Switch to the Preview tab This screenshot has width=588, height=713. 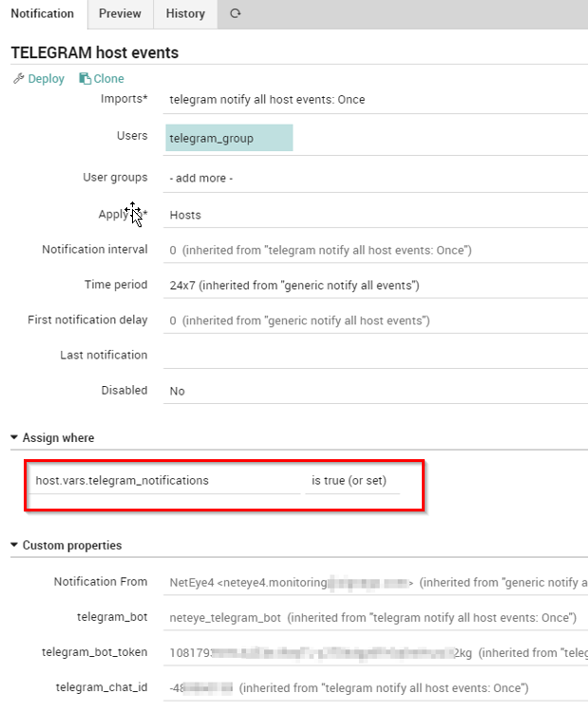point(120,13)
